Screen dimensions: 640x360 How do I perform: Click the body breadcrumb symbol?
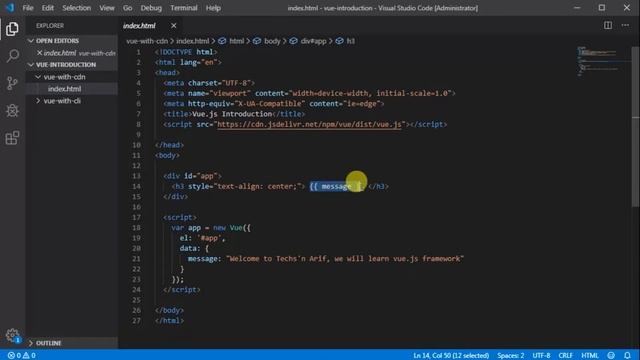point(267,41)
